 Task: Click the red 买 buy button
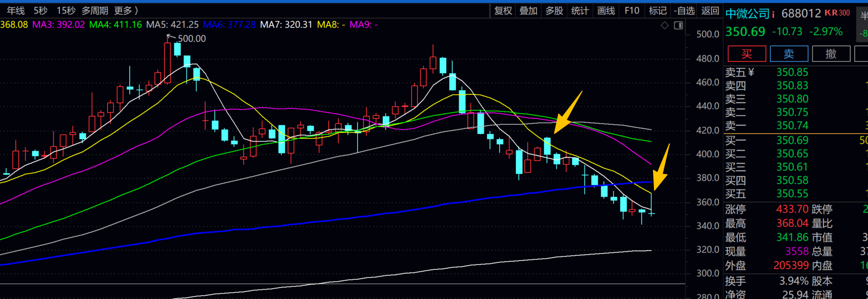click(747, 54)
